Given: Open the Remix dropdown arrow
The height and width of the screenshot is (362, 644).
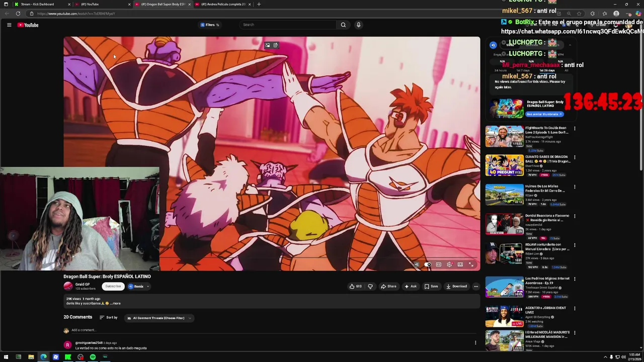Looking at the screenshot, I should pyautogui.click(x=147, y=287).
